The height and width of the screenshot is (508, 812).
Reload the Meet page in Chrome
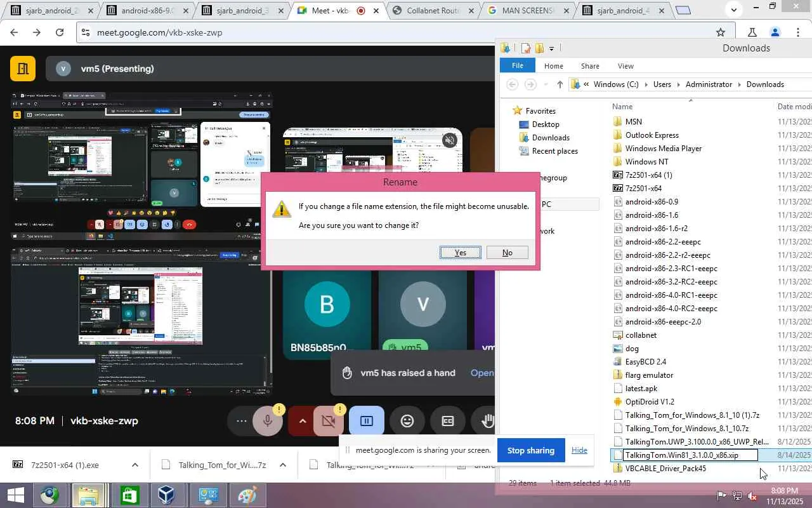tap(60, 32)
